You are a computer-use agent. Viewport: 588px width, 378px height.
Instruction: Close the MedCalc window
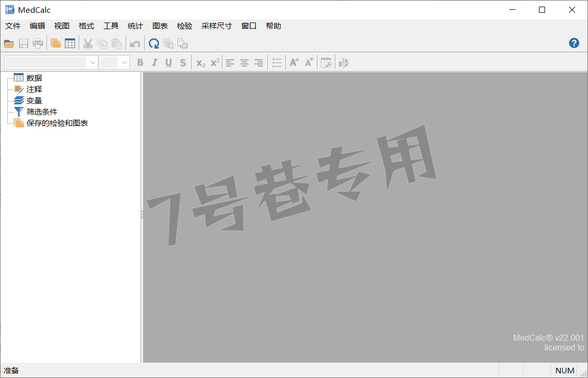[x=572, y=10]
